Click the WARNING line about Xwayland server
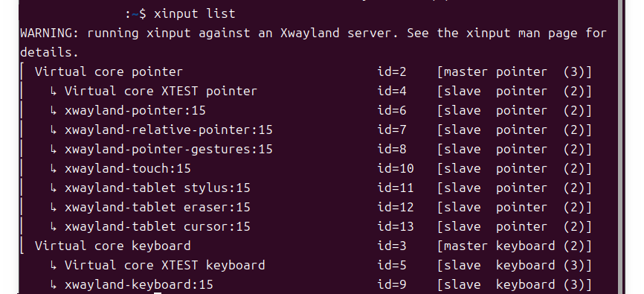This screenshot has width=644, height=294. [313, 33]
